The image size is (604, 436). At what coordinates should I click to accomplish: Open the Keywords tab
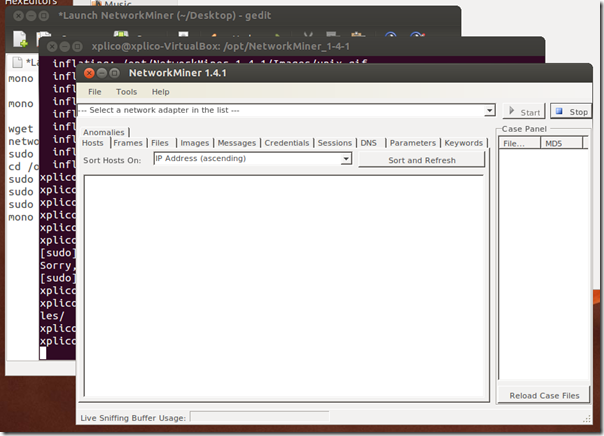click(463, 143)
